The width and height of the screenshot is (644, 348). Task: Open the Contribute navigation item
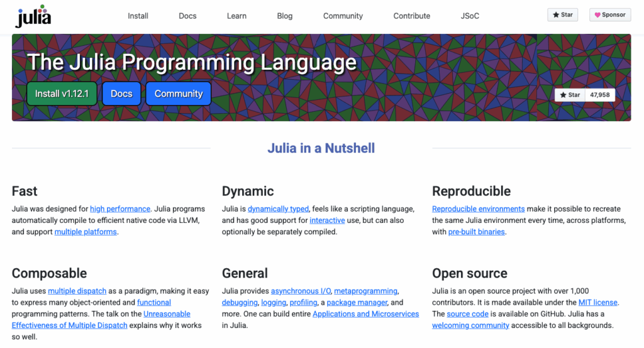point(412,16)
